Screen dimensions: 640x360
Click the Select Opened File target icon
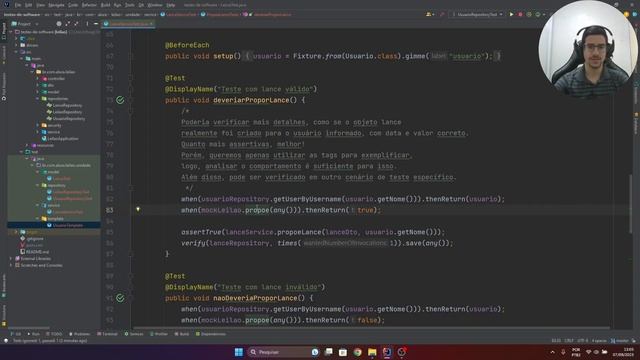(x=59, y=24)
